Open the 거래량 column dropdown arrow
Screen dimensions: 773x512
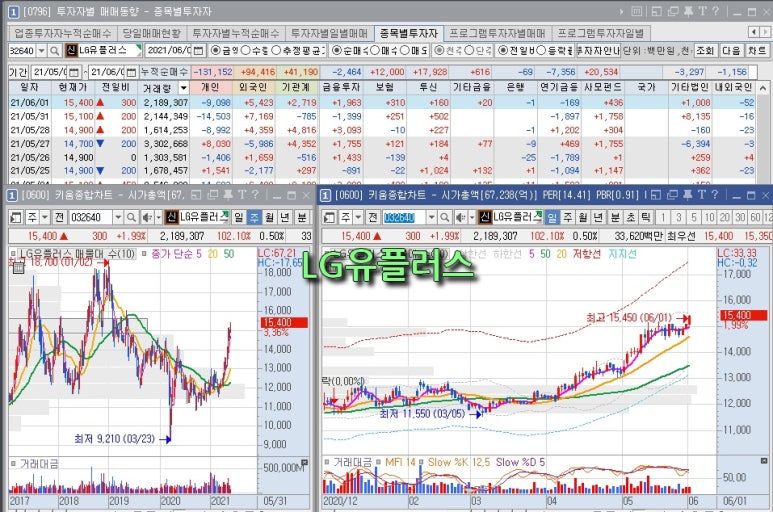tap(184, 88)
